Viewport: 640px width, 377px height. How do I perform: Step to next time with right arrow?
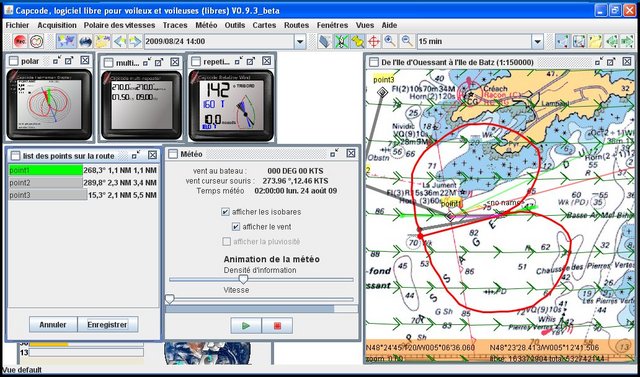(x=135, y=41)
